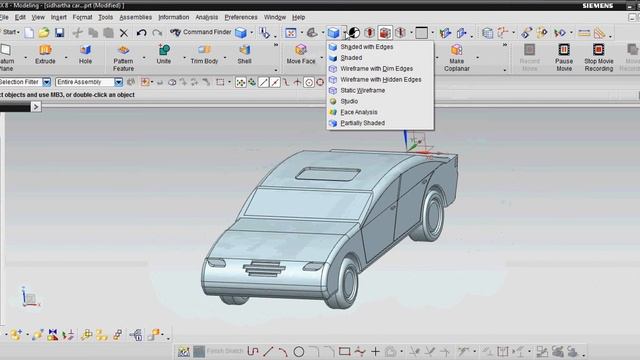640x360 pixels.
Task: Click the Trim Body tool
Action: pos(204,55)
